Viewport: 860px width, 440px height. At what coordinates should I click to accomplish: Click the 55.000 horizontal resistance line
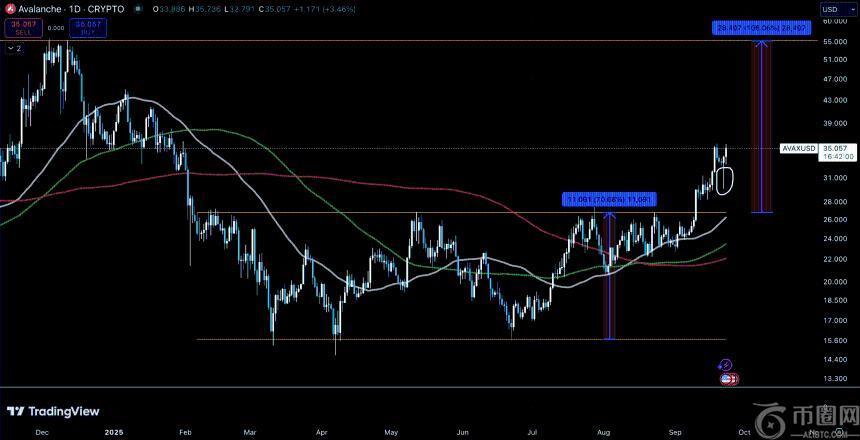(x=400, y=41)
